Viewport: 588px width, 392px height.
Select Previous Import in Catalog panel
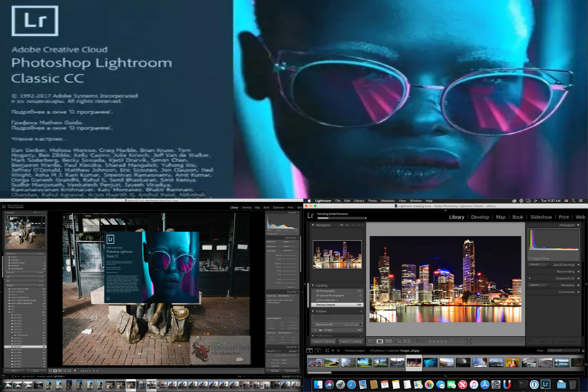pos(338,305)
